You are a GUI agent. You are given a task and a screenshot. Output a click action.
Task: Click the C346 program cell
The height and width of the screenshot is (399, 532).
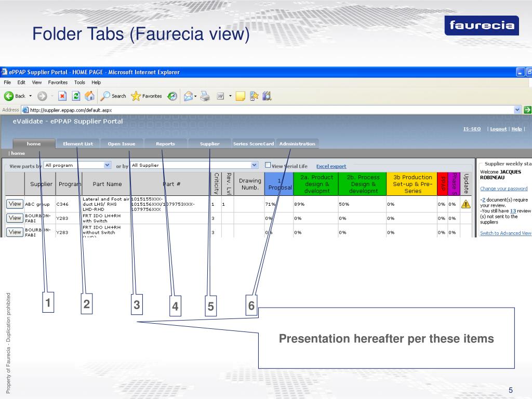click(62, 204)
